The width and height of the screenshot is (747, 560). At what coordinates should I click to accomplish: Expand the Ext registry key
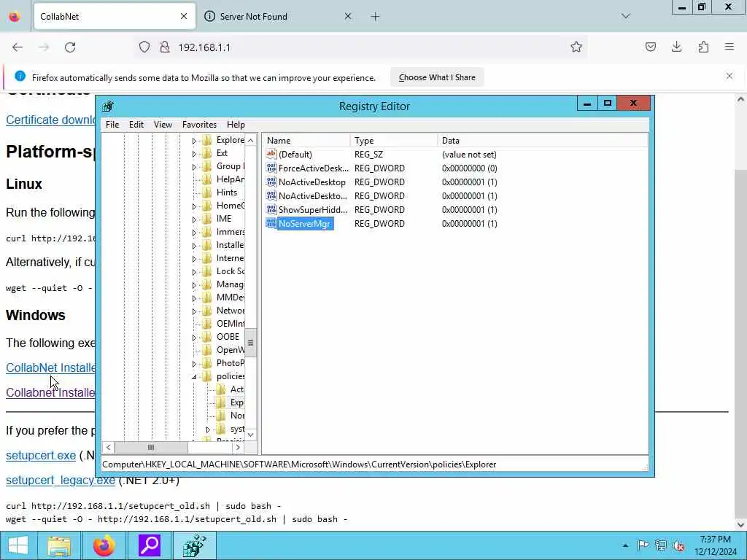(194, 154)
